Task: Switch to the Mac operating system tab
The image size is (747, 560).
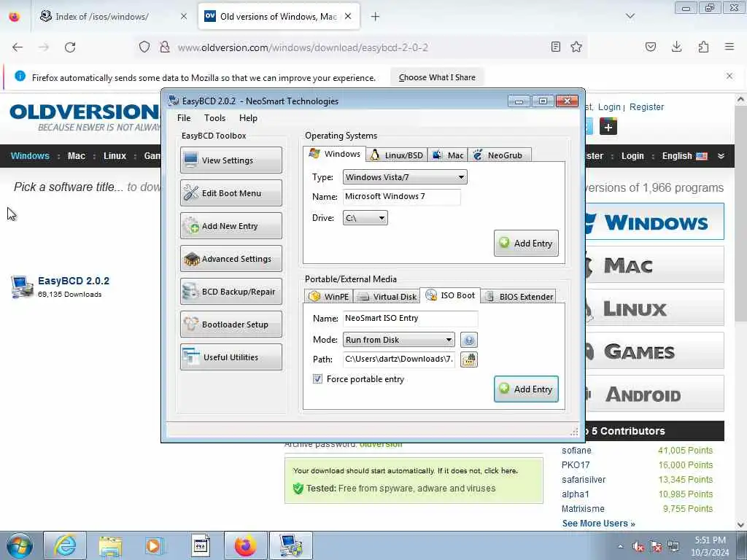Action: tap(448, 155)
